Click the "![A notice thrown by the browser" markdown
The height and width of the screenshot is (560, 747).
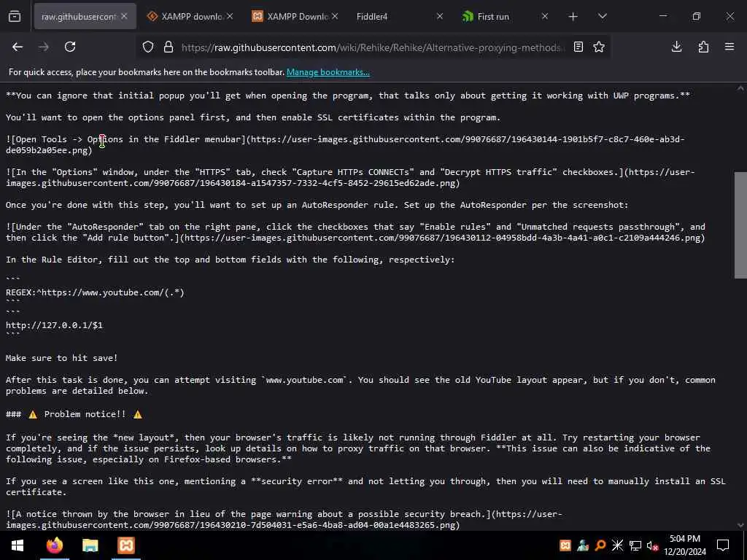(284, 519)
